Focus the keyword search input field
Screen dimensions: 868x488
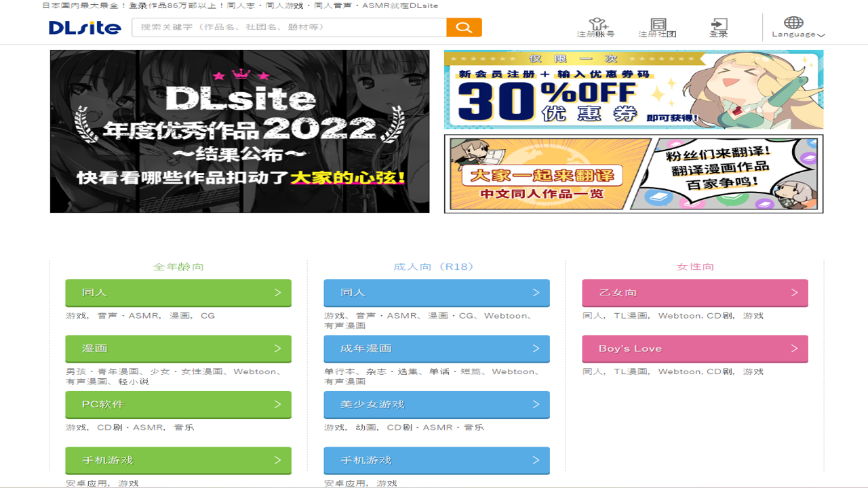pos(289,27)
